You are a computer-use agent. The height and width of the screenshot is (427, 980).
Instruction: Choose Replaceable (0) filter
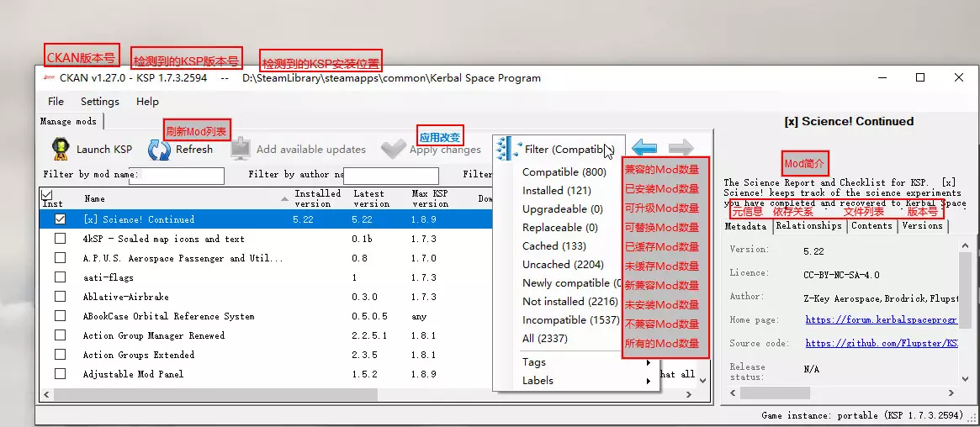pos(560,227)
